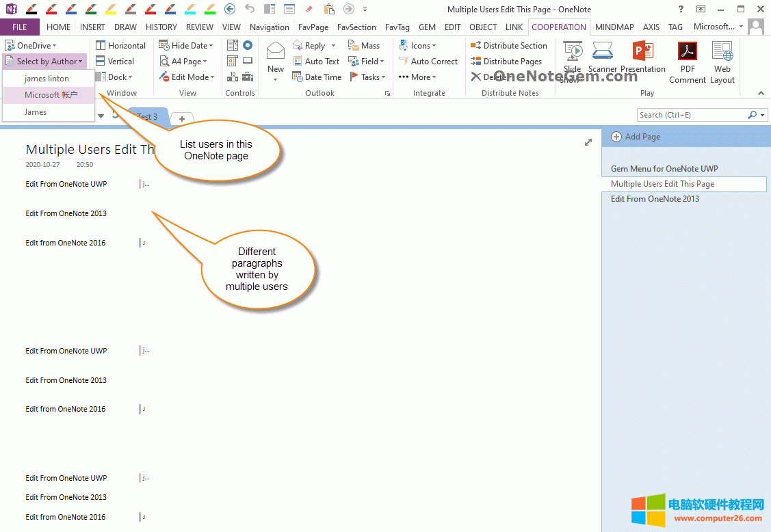Click the Add Page button
Image resolution: width=771 pixels, height=532 pixels.
636,137
